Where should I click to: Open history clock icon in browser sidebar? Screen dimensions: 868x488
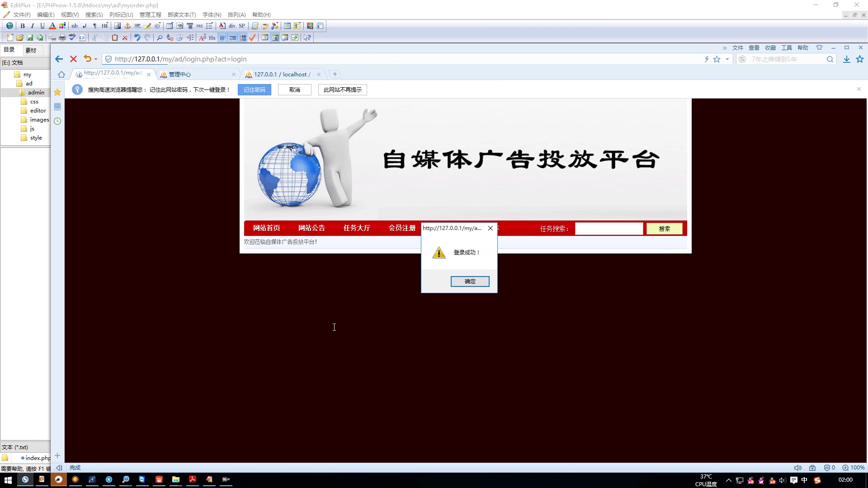pos(57,121)
